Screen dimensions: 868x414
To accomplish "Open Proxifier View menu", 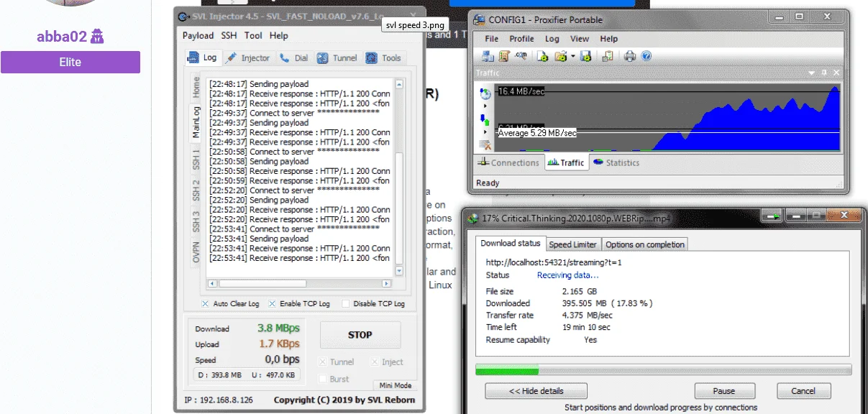I will click(x=580, y=39).
